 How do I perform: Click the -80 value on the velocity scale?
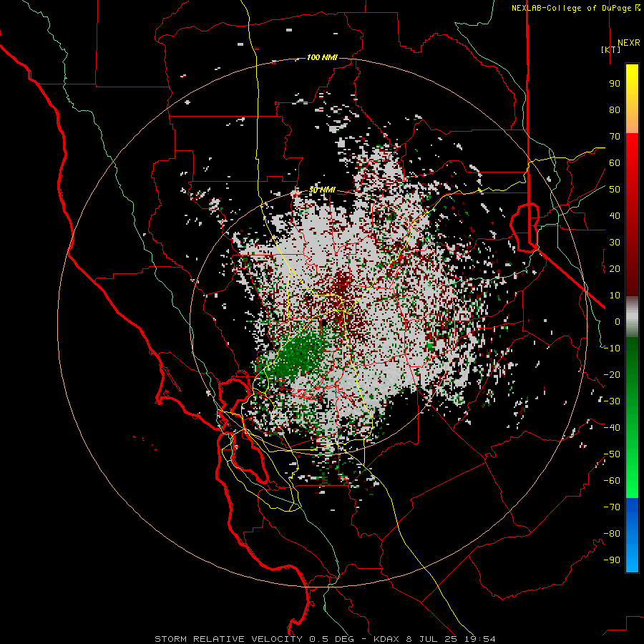pyautogui.click(x=612, y=534)
